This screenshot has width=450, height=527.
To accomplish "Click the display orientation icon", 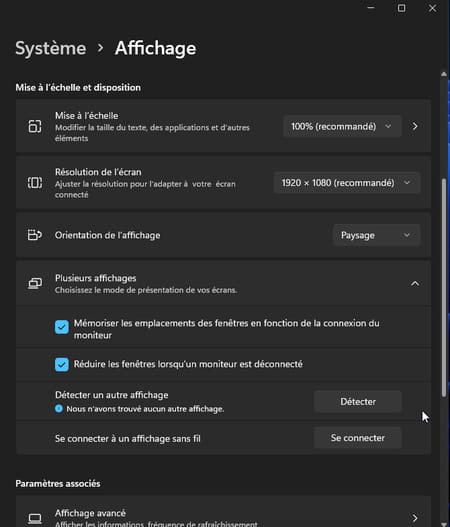I will pyautogui.click(x=35, y=235).
